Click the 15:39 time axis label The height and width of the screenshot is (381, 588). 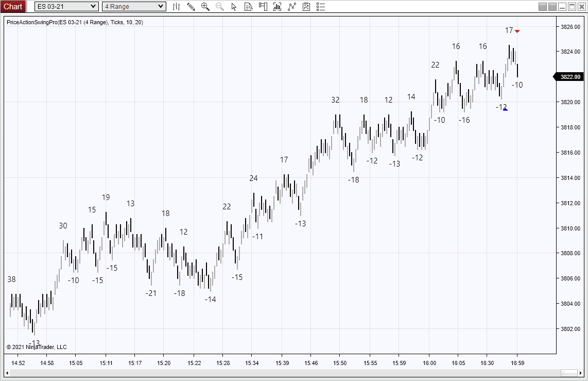click(x=282, y=363)
